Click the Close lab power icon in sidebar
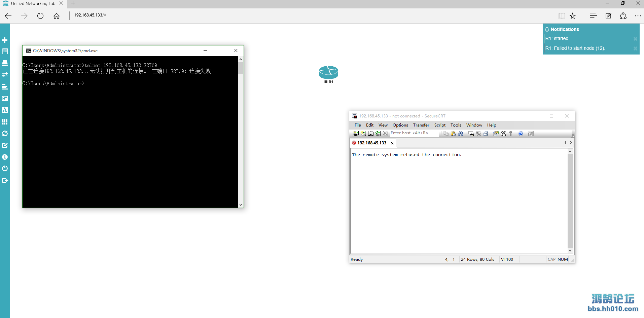Viewport: 644px width, 318px height. [5, 168]
